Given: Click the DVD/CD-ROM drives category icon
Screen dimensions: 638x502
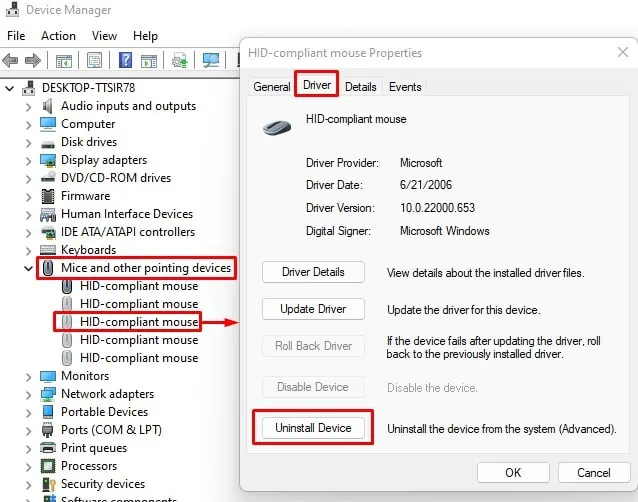Looking at the screenshot, I should coord(48,178).
